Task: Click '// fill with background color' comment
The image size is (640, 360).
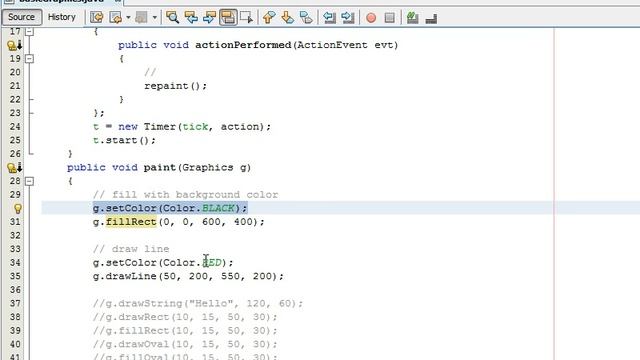Action: pyautogui.click(x=185, y=195)
